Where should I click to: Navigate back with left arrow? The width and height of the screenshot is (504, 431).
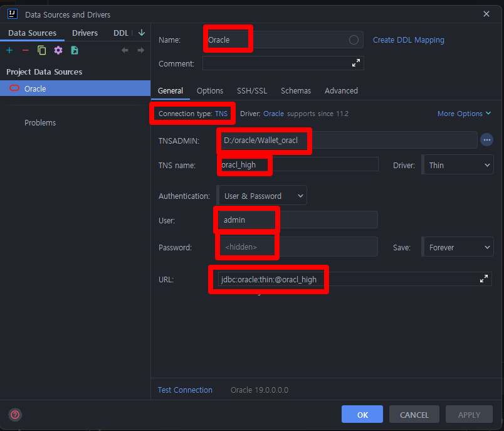(x=125, y=50)
